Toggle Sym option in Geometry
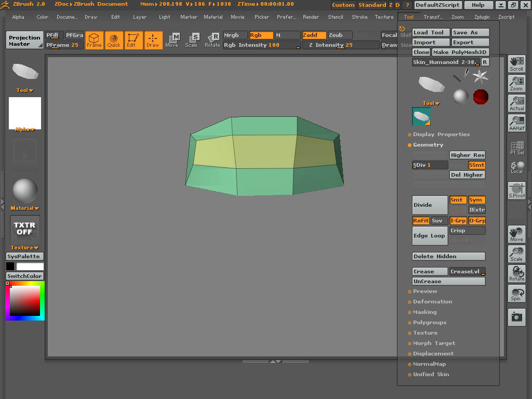The image size is (532, 399). tap(476, 200)
